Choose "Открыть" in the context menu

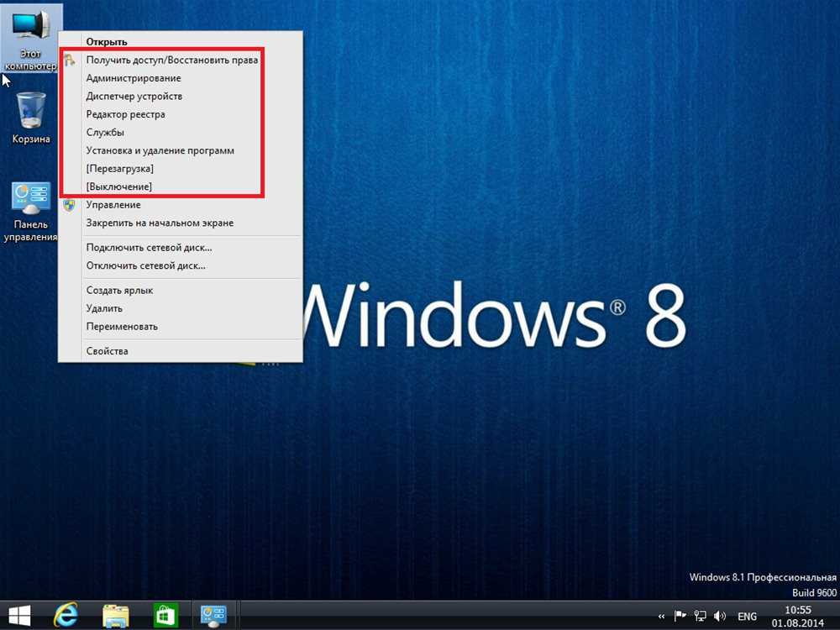(181, 42)
